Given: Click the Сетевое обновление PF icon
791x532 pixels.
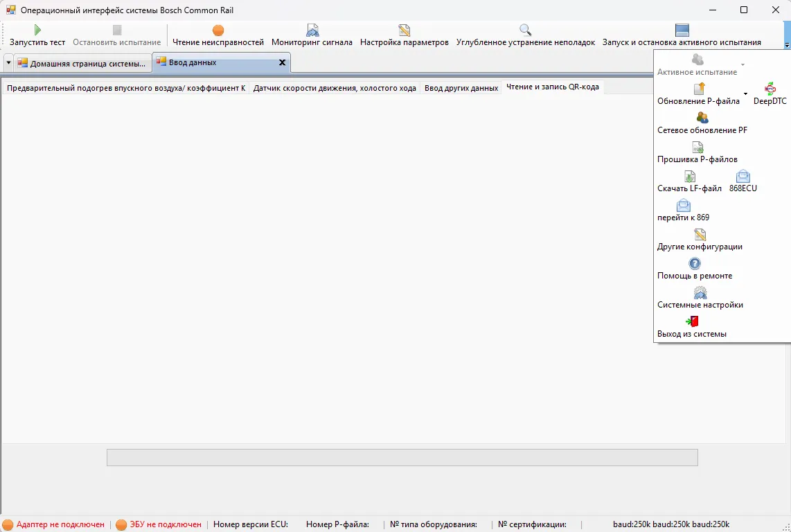Looking at the screenshot, I should (702, 118).
